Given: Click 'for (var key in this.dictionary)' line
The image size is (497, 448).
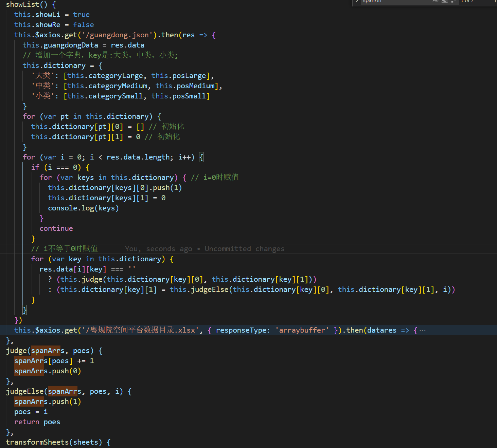Looking at the screenshot, I should point(103,259).
